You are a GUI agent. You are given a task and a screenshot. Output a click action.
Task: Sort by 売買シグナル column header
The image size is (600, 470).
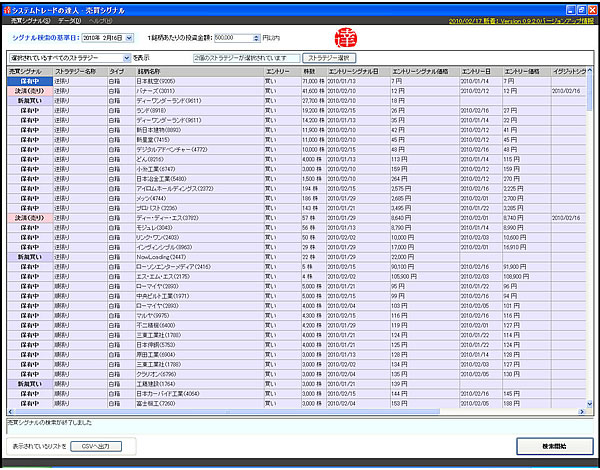pos(30,72)
